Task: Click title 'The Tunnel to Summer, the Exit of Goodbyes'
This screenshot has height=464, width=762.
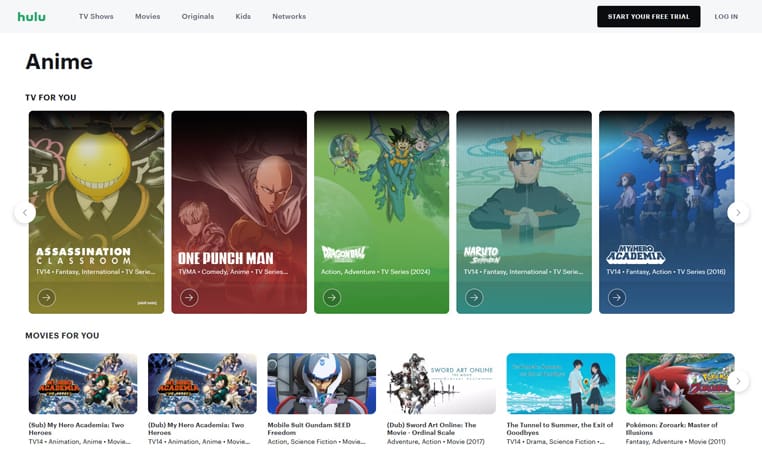Action: pos(560,429)
